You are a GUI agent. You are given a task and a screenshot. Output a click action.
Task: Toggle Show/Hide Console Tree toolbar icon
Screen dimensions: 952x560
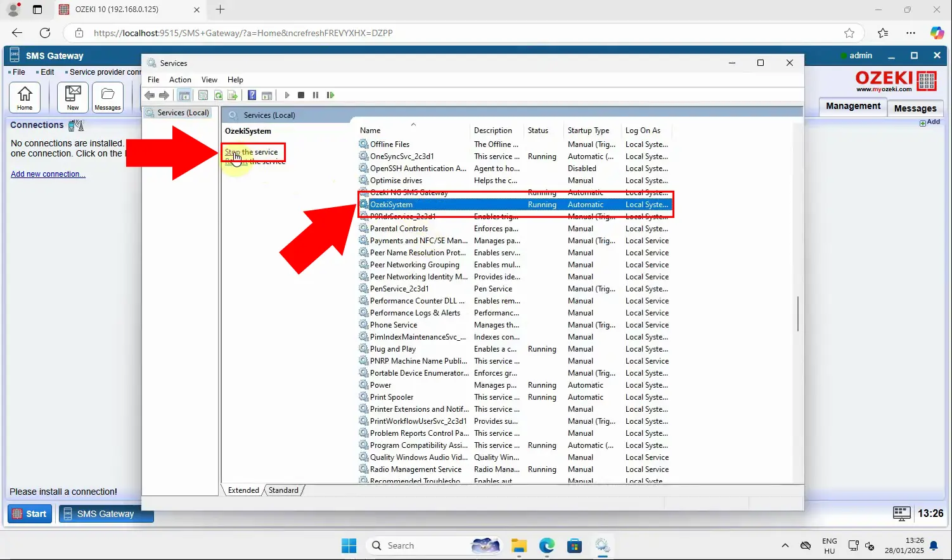pyautogui.click(x=184, y=95)
